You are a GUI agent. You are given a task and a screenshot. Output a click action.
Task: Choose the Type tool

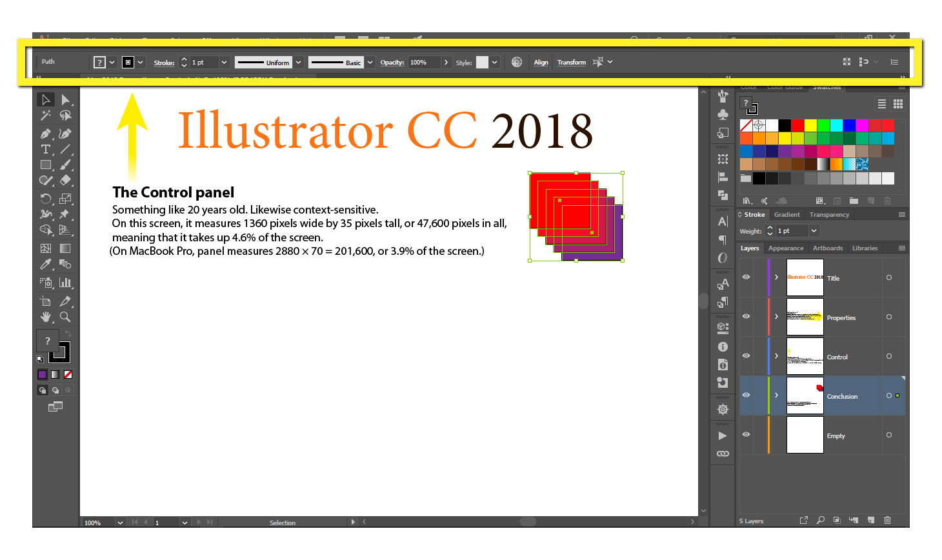coord(46,149)
